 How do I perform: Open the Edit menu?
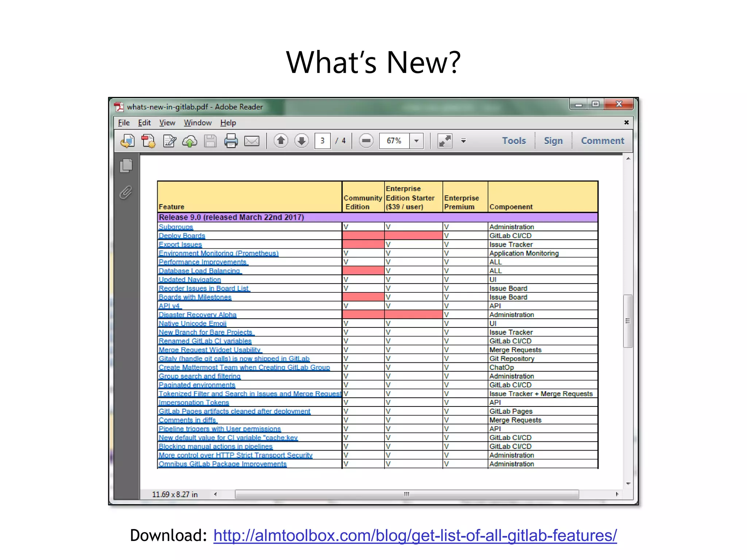pos(144,123)
